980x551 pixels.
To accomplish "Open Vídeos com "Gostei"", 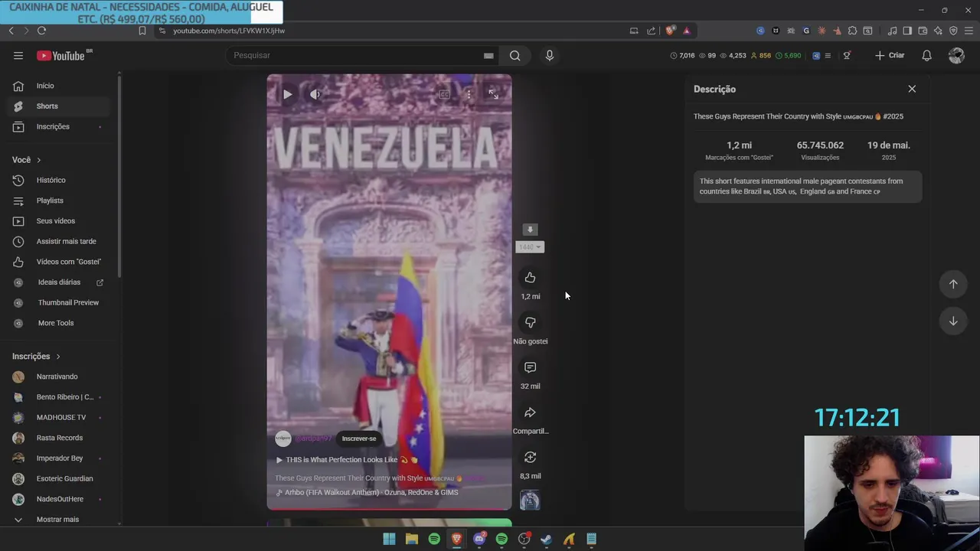I will pos(60,262).
